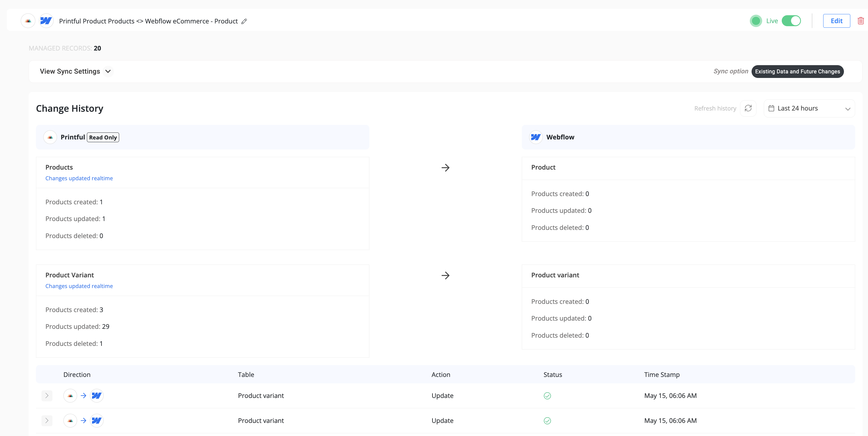Click the success checkmark in first history row

(x=547, y=396)
